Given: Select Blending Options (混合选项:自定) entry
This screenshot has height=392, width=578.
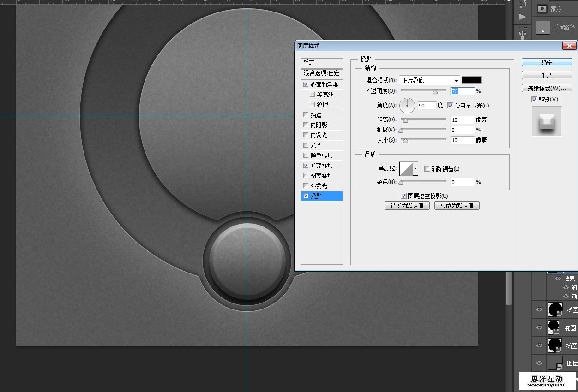Looking at the screenshot, I should point(321,73).
